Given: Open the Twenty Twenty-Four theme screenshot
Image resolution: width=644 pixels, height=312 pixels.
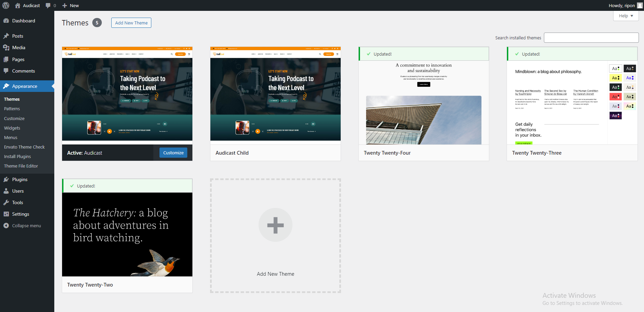Looking at the screenshot, I should (x=424, y=102).
